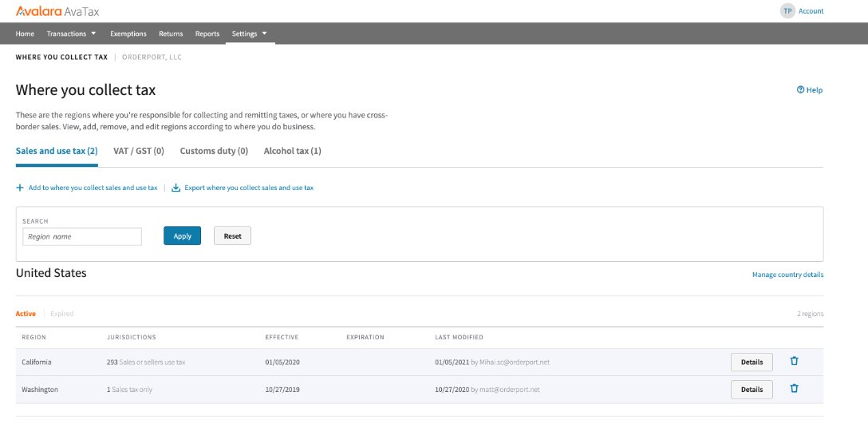Click '1 Sales tax only' cell
Viewport: 868px width, 424px height.
[x=129, y=390]
